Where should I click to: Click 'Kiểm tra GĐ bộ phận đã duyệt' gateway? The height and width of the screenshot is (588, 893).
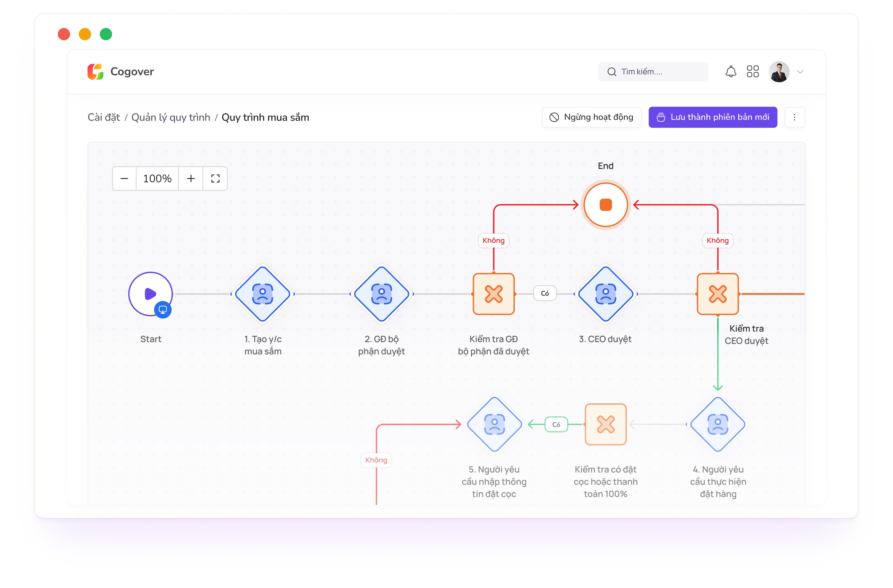click(x=493, y=294)
